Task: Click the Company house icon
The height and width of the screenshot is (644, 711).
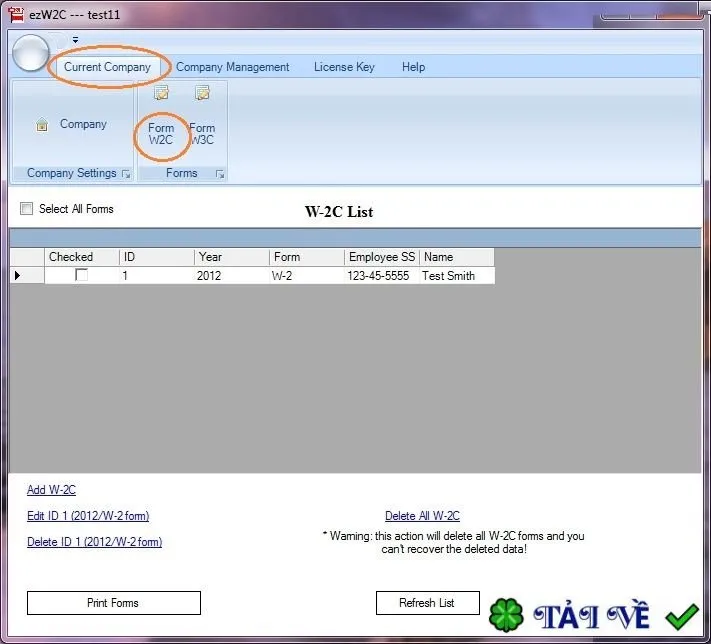Action: point(42,124)
